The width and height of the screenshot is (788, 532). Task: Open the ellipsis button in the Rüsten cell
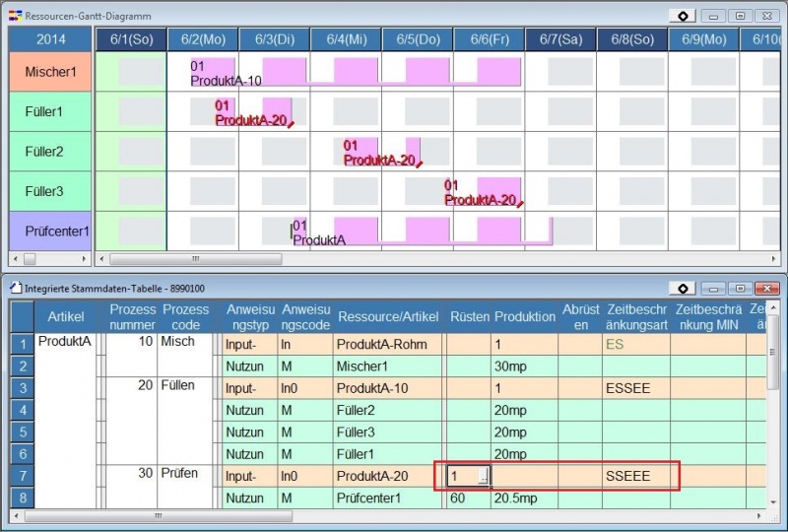(483, 477)
